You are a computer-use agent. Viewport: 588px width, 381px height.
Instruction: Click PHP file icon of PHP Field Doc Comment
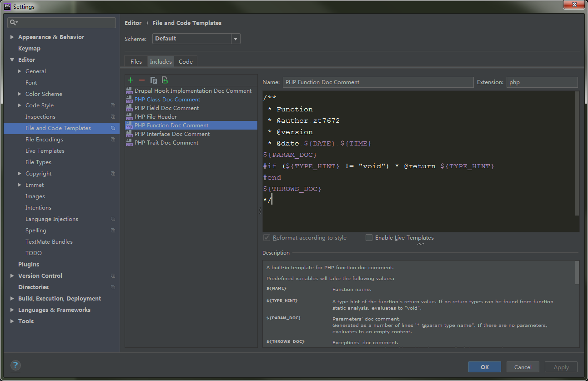tap(129, 108)
